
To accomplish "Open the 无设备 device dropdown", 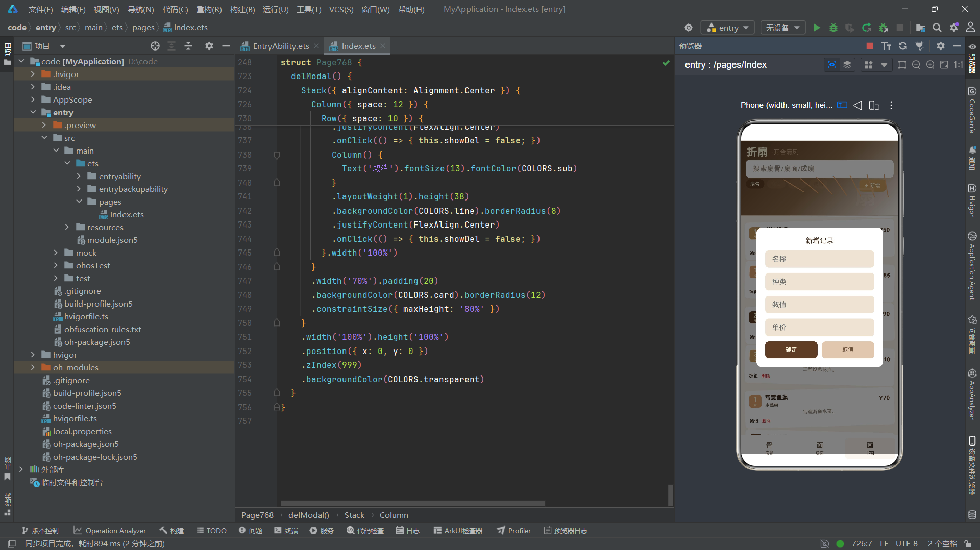I will pyautogui.click(x=783, y=28).
